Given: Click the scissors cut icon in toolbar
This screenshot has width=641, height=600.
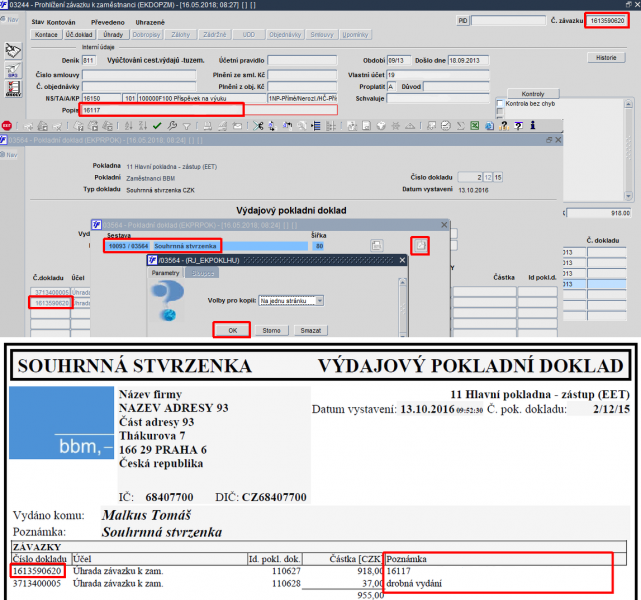Looking at the screenshot, I should 258,126.
